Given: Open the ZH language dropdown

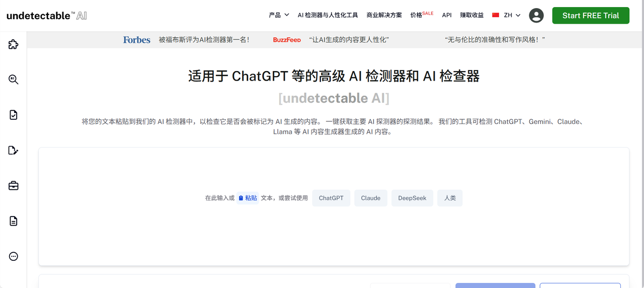Looking at the screenshot, I should pos(512,15).
